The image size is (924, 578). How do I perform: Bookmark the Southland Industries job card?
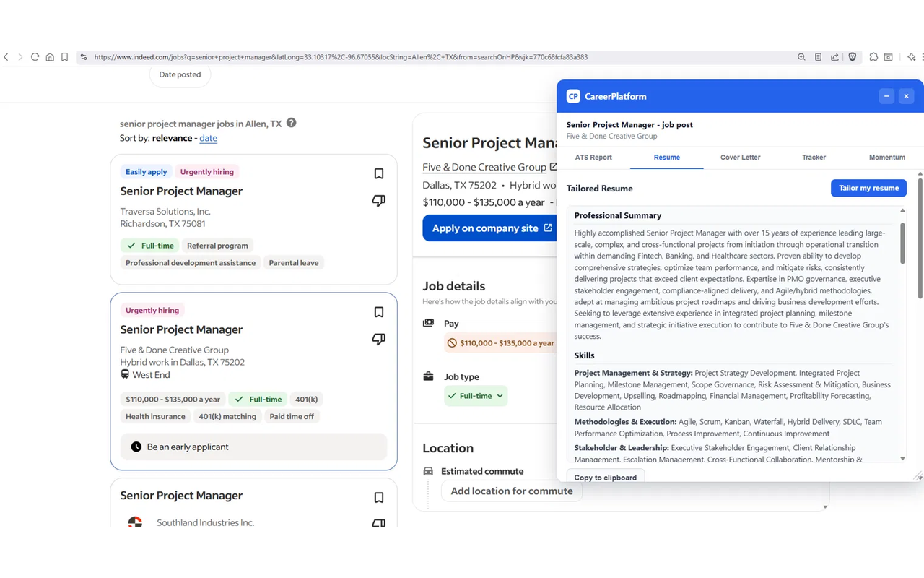pos(379,497)
